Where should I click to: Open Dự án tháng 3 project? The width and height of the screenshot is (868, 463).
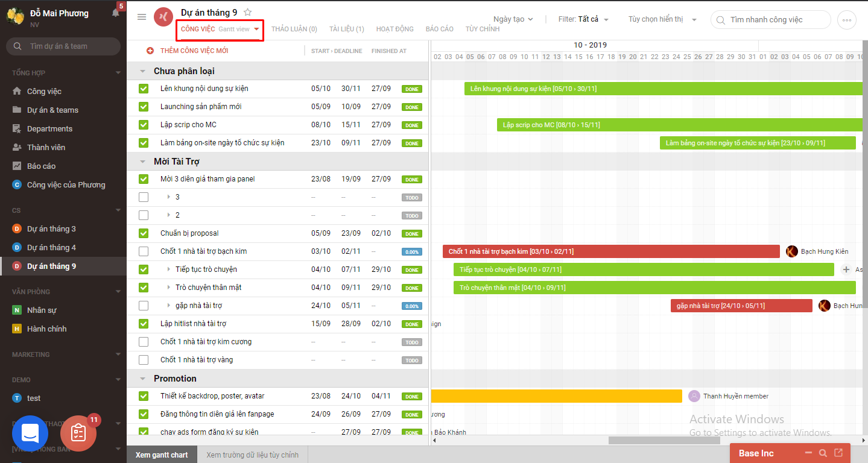[x=51, y=229]
